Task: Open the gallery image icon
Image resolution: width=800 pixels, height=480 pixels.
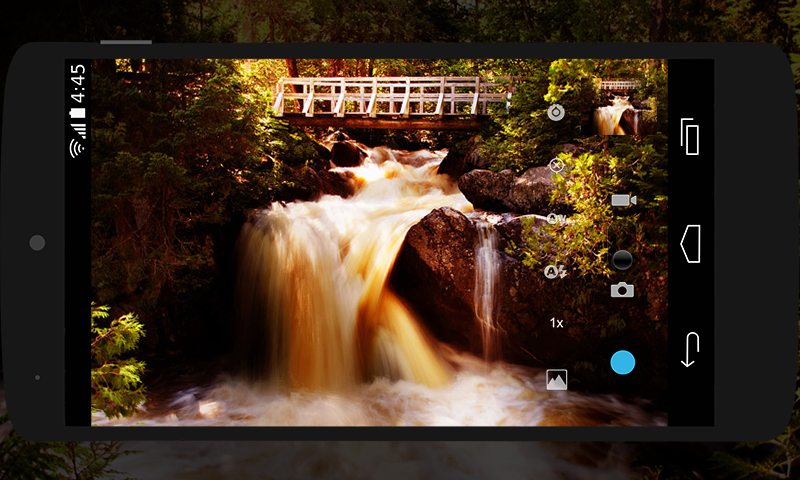Action: coord(556,380)
